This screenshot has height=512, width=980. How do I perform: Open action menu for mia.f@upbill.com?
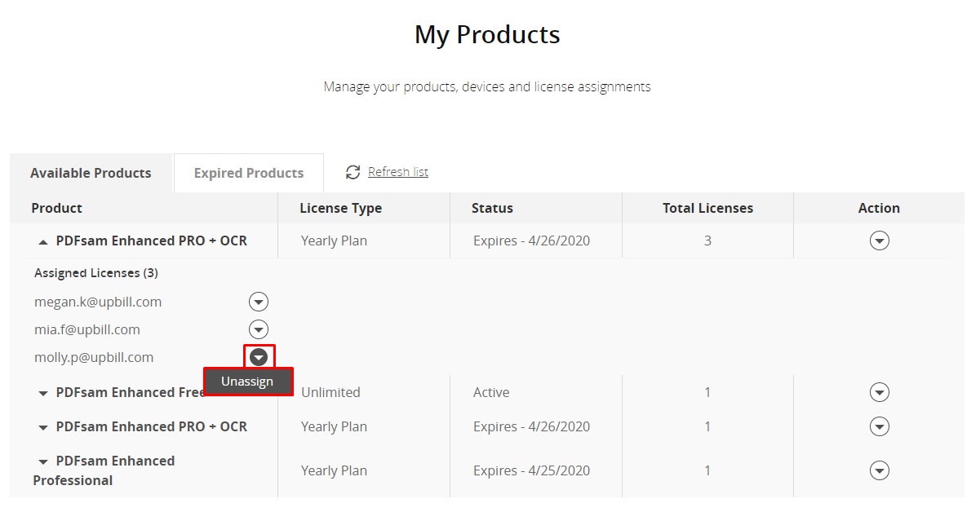[x=259, y=330]
